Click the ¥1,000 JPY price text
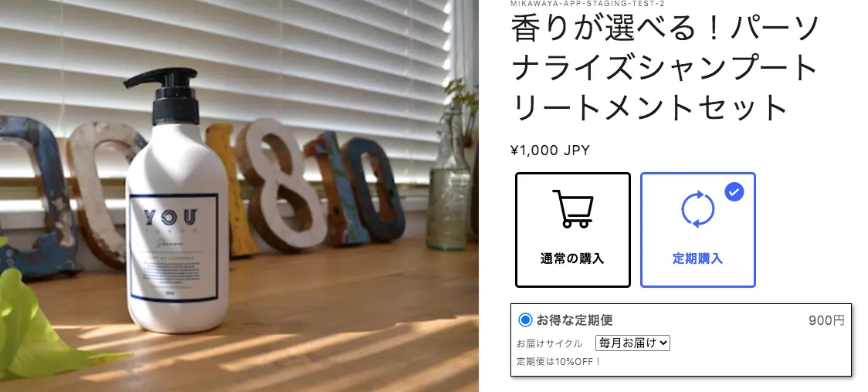The image size is (868, 392). pyautogui.click(x=551, y=150)
